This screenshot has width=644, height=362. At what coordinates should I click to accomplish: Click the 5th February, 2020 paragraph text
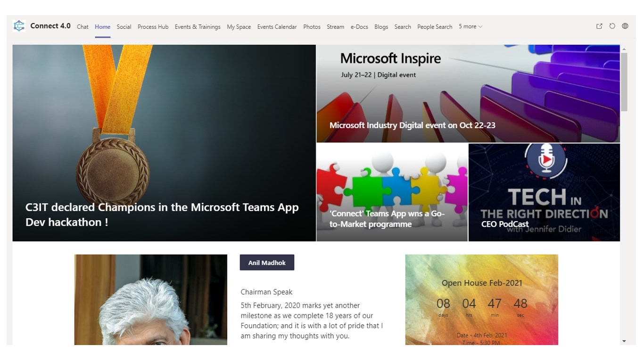(x=312, y=321)
